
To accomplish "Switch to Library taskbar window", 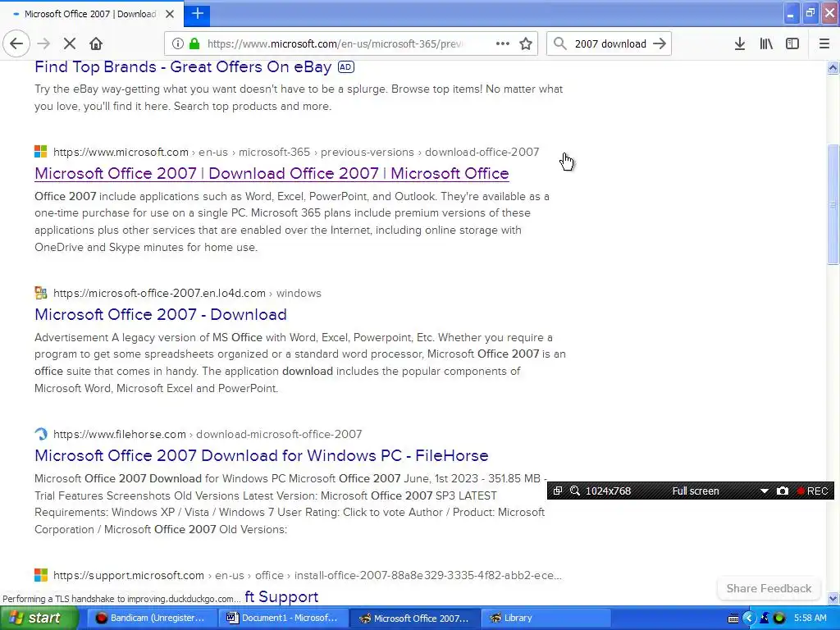I will pos(546,618).
